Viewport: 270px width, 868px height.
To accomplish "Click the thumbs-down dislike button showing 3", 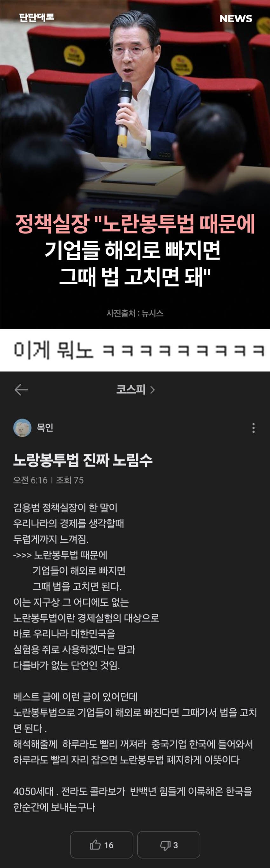I will [169, 845].
